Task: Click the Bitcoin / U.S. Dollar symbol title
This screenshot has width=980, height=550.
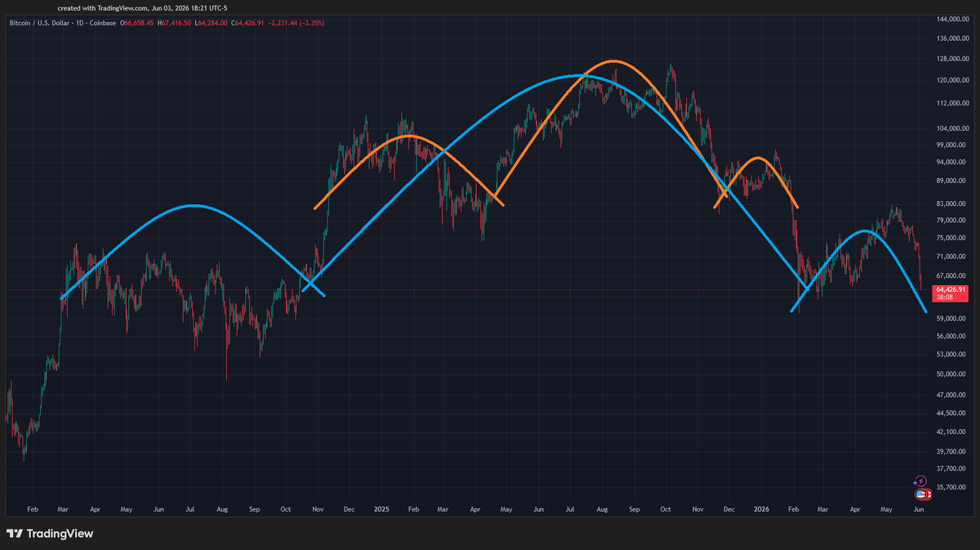Action: click(x=39, y=23)
